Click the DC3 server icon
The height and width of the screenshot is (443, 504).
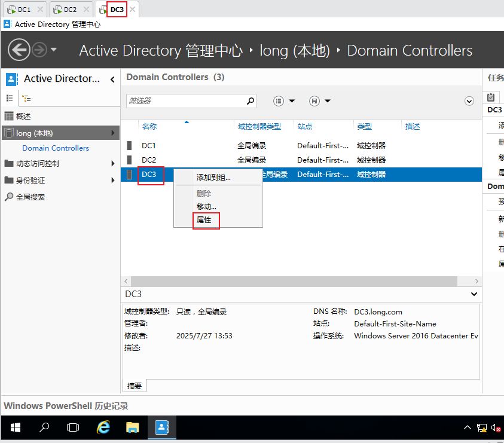click(129, 174)
